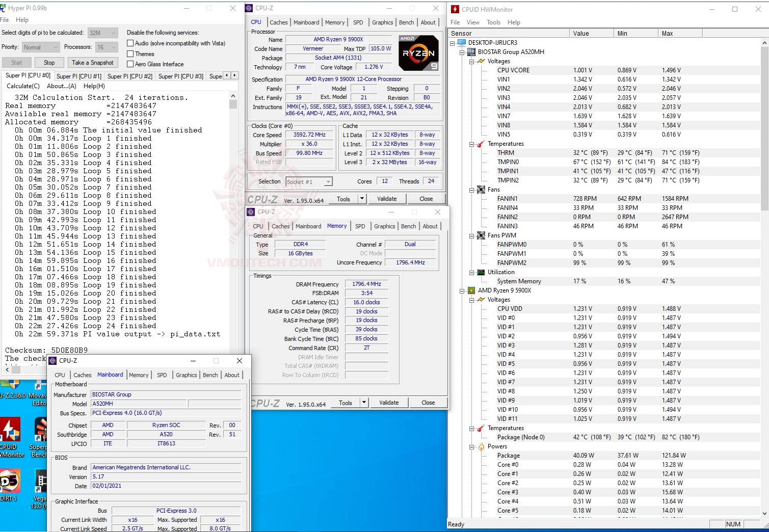769x532 pixels.
Task: Check the Aero Glass Interface option
Action: (130, 64)
